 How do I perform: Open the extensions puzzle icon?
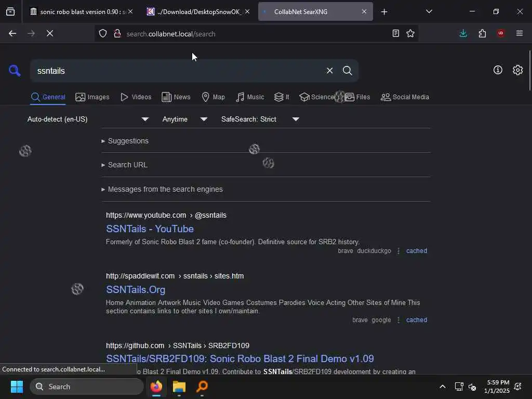click(482, 33)
